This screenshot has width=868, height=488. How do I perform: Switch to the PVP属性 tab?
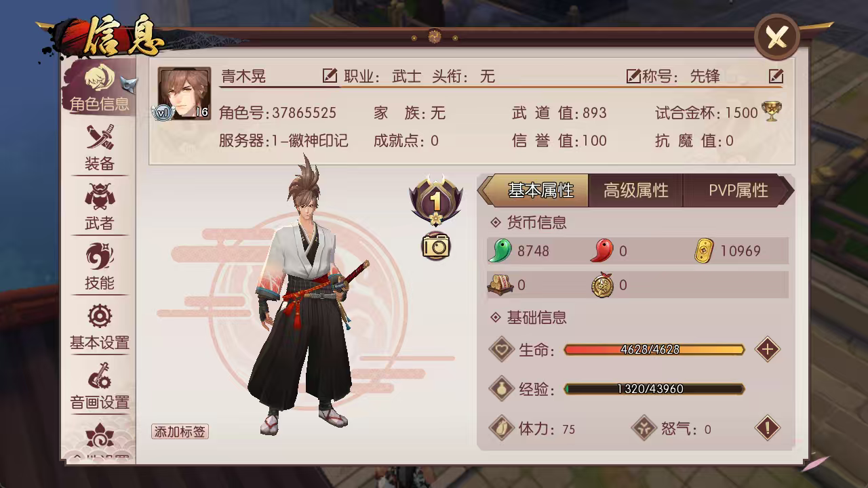[x=738, y=190]
